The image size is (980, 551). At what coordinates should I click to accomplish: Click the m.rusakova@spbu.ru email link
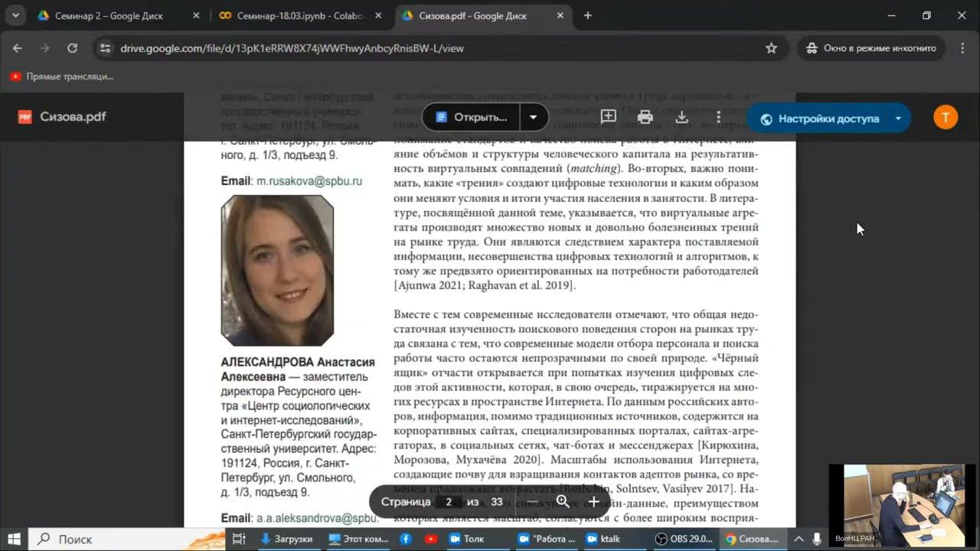309,181
